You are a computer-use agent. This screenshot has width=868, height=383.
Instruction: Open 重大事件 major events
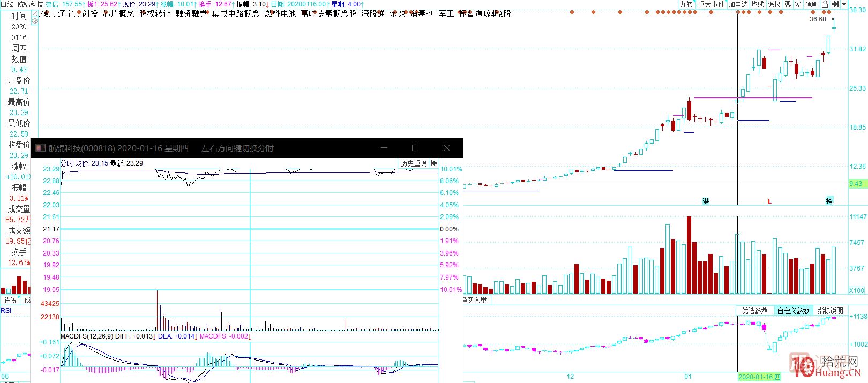(711, 4)
